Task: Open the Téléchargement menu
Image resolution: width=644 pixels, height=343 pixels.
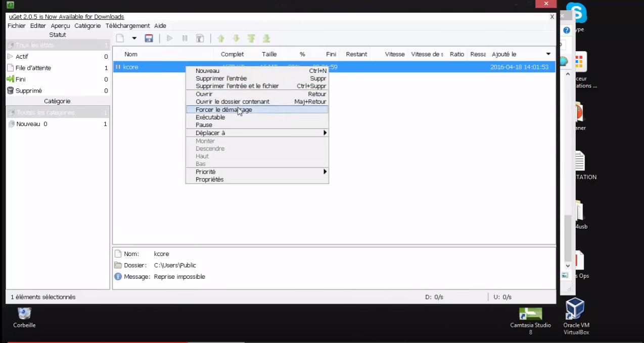Action: [128, 26]
